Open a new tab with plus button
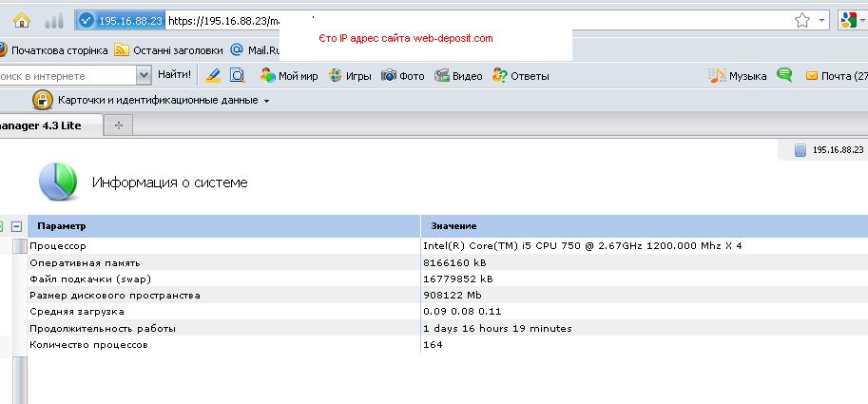 pyautogui.click(x=119, y=125)
